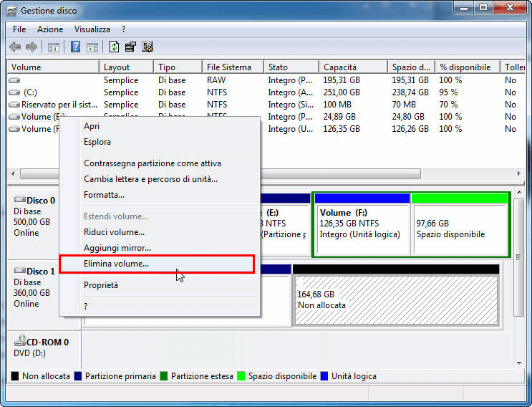The width and height of the screenshot is (532, 407).
Task: Open the File menu
Action: coord(19,29)
